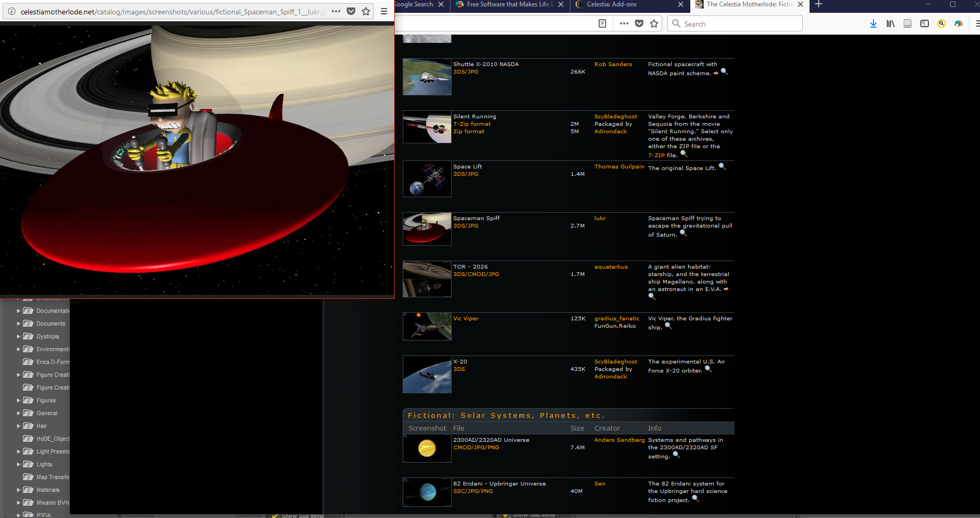Open the Vic Viper link
Viewport: 980px width, 518px height.
tap(466, 318)
